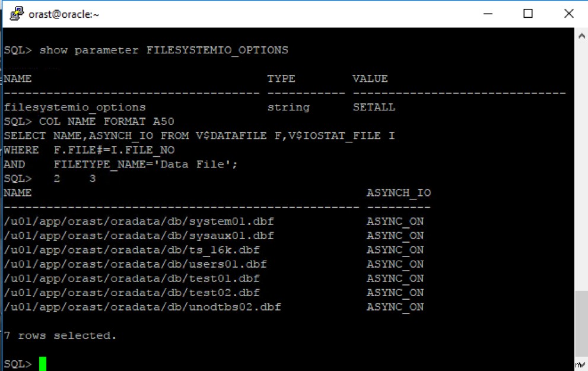Click the unodtbs02.dbf file path
This screenshot has width=588, height=371.
(x=142, y=307)
